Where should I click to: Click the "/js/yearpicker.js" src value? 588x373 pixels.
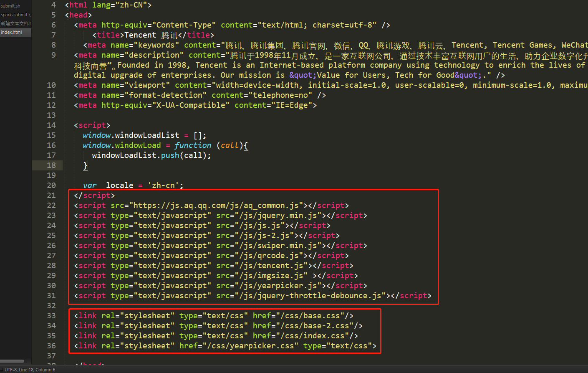[x=278, y=286]
